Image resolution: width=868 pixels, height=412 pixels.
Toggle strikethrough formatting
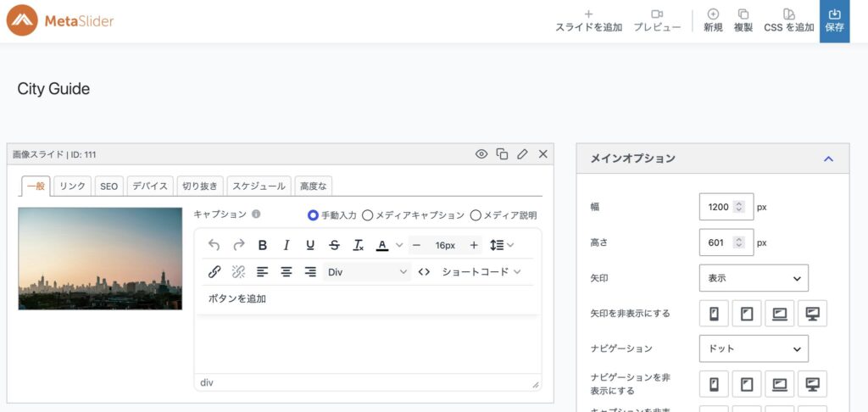(334, 245)
